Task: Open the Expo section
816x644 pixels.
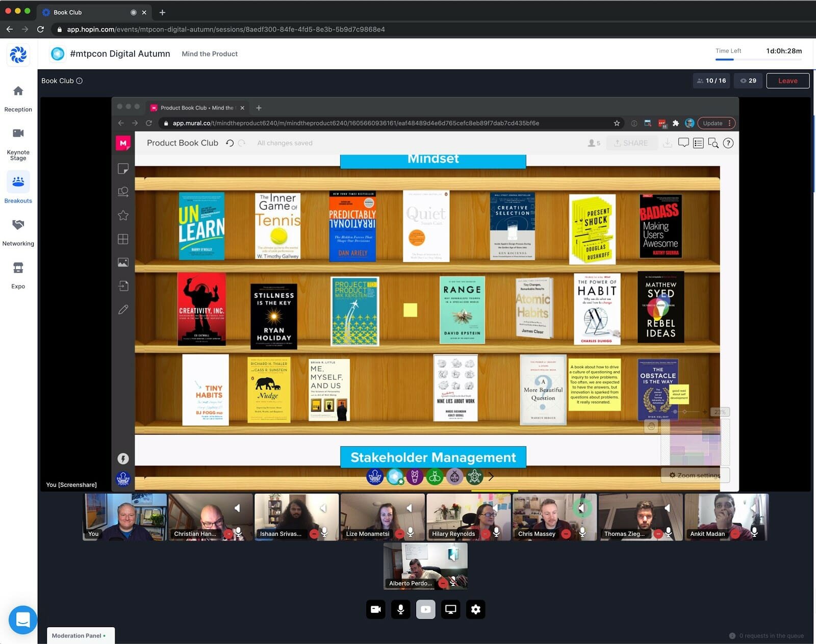Action: point(18,275)
